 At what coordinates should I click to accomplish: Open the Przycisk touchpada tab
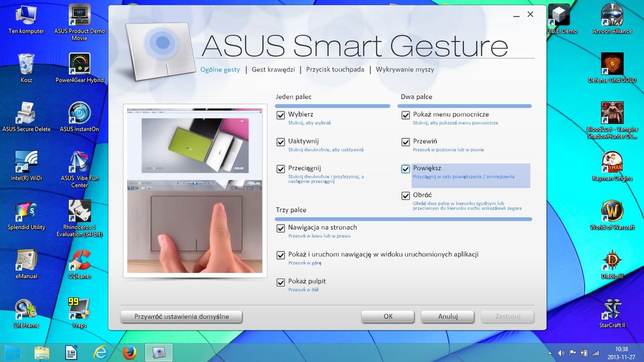click(335, 69)
